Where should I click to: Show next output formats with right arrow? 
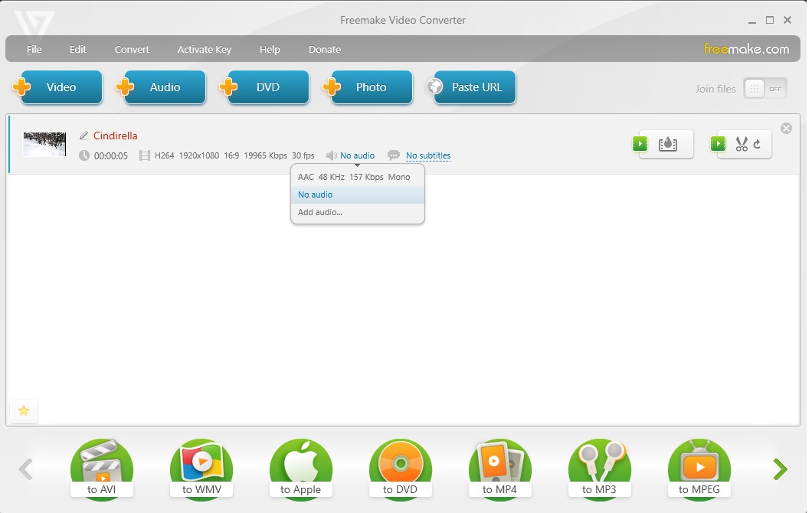pos(781,469)
